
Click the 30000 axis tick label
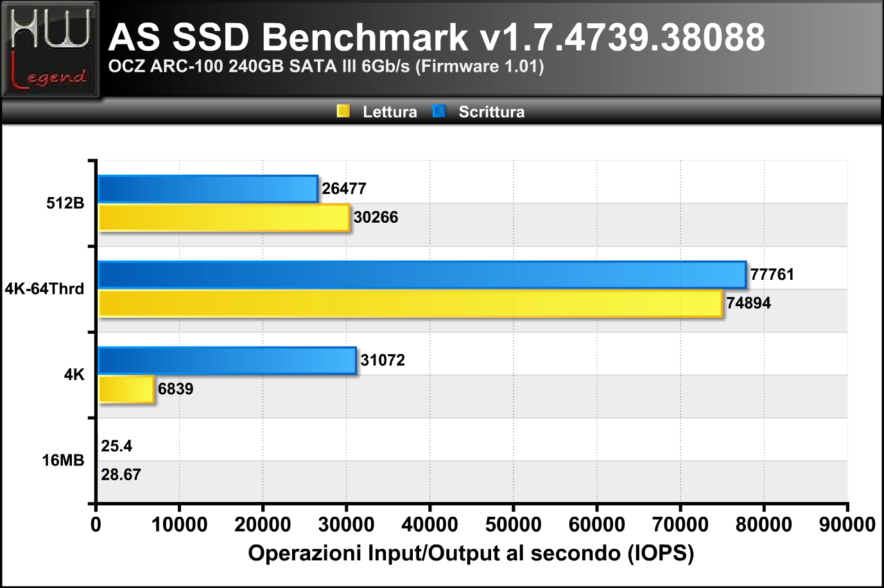[346, 524]
